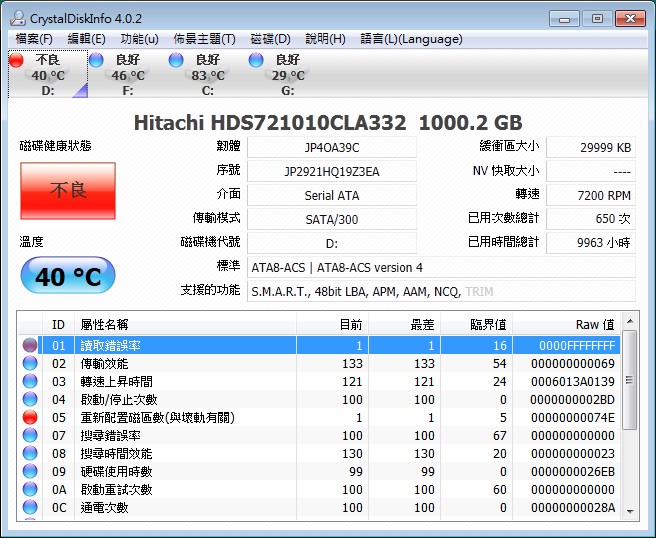
Task: Click the serial number field JP2921HQ19Z3EA
Action: (332, 171)
